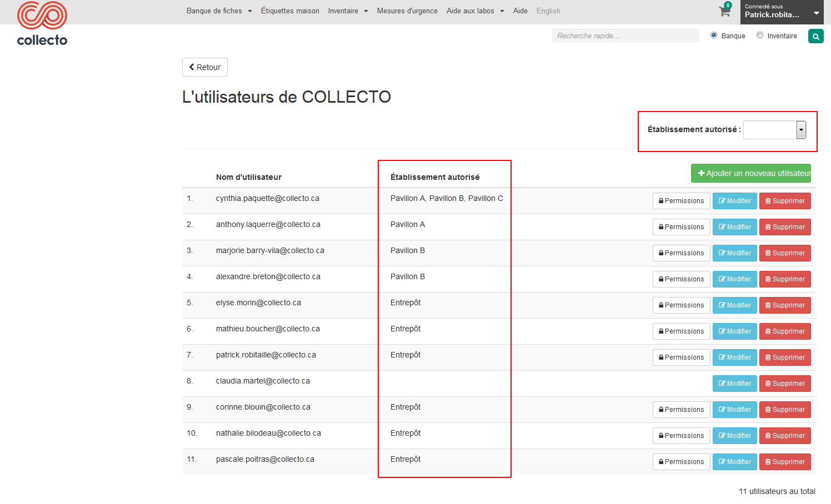The width and height of the screenshot is (831, 504).
Task: Click '11 utilisateurs au total' text
Action: [x=777, y=491]
